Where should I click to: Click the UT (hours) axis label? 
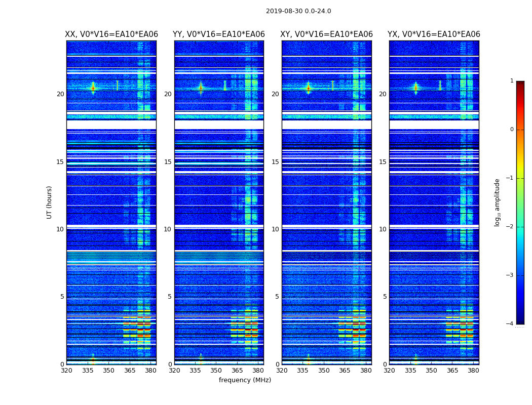pos(50,202)
